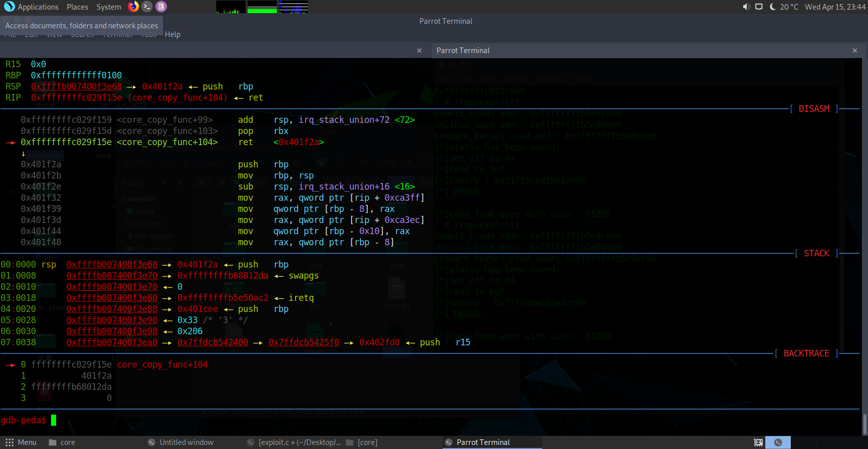
Task: Click stack value 0x206
Action: [190, 331]
